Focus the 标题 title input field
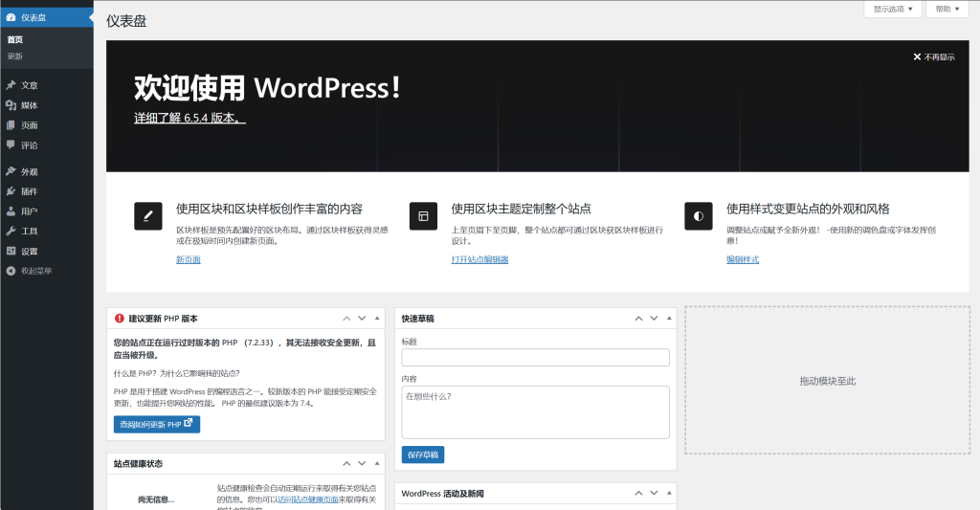 tap(536, 358)
